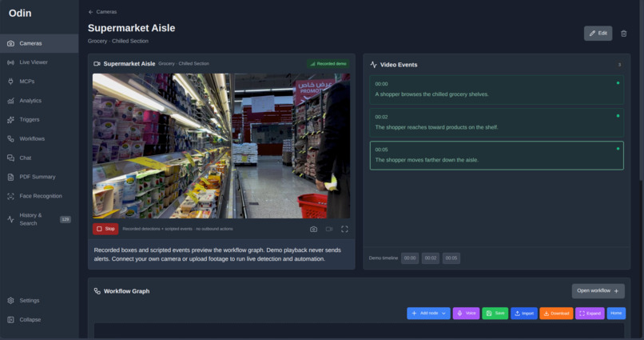Click the Workflow Graph heading icon
Screen dimensions: 644x340
(x=97, y=291)
